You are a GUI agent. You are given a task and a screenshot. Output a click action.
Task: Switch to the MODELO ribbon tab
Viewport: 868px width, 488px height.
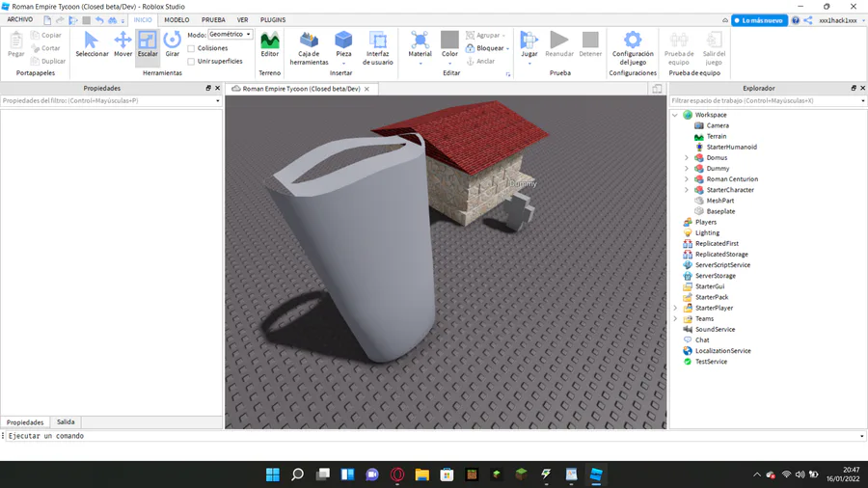(x=176, y=20)
